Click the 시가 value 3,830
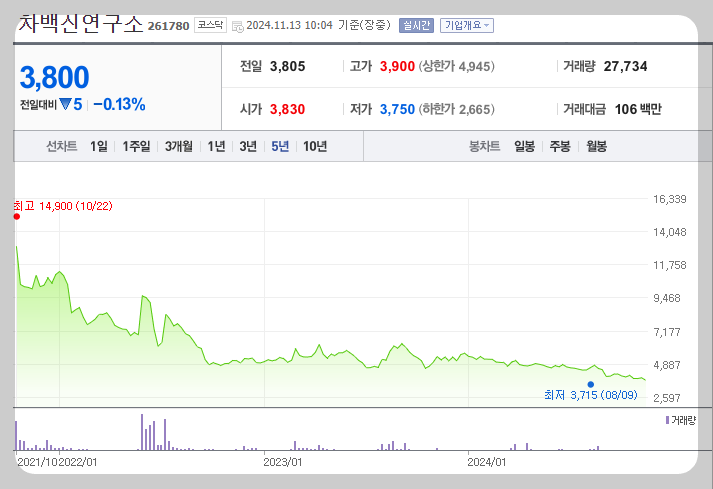The height and width of the screenshot is (489, 713). (x=287, y=110)
